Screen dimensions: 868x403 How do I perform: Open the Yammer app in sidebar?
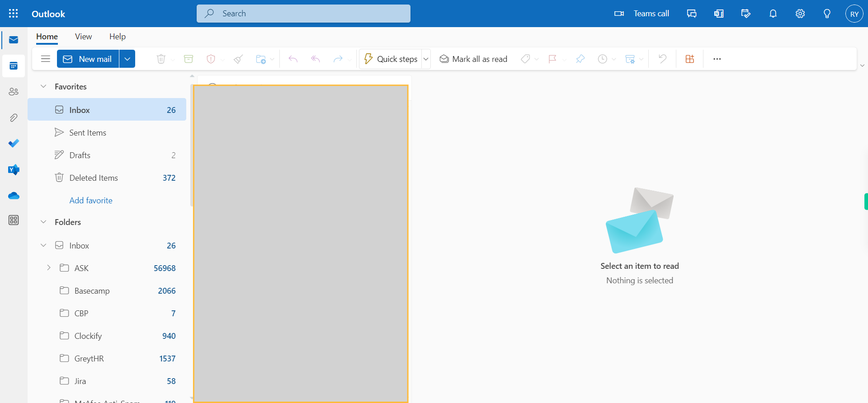[14, 169]
